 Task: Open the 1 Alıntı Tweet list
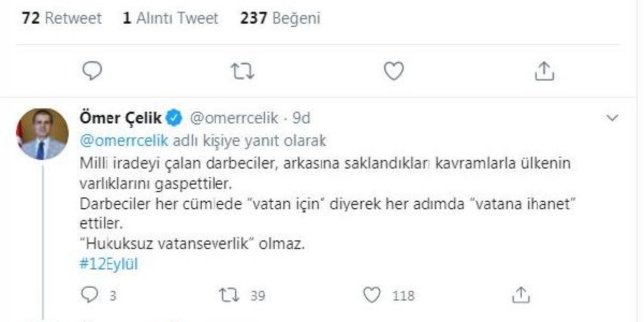click(171, 19)
